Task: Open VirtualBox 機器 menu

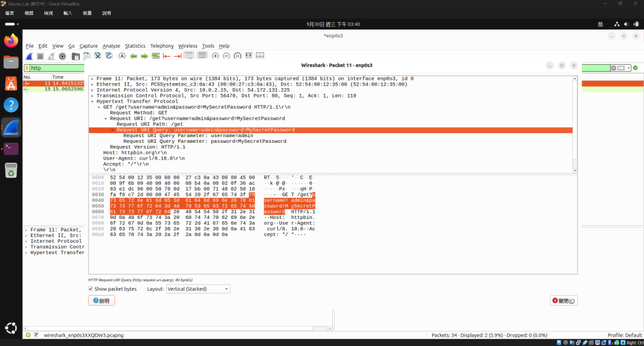Action: pyautogui.click(x=29, y=13)
